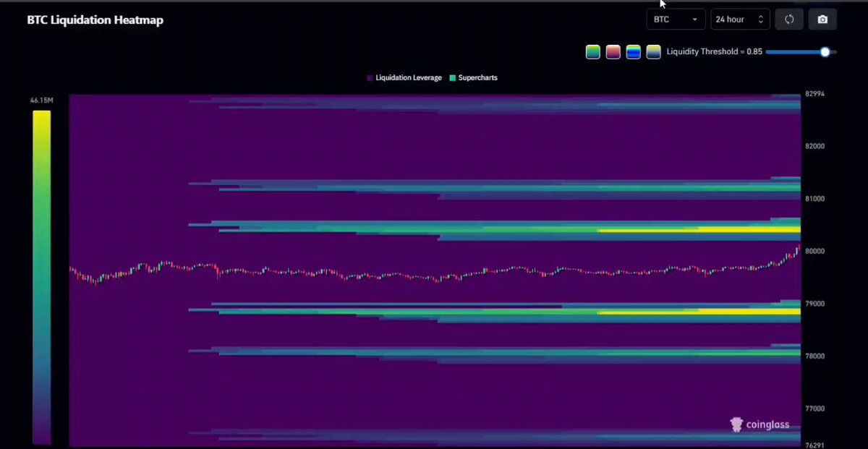Click the 82994 price axis label
868x449 pixels.
tap(814, 94)
